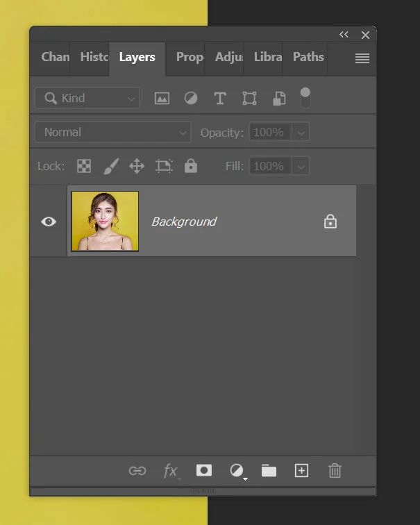Screen dimensions: 420x525
Task: Add a layer style with fx icon
Action: point(171,471)
